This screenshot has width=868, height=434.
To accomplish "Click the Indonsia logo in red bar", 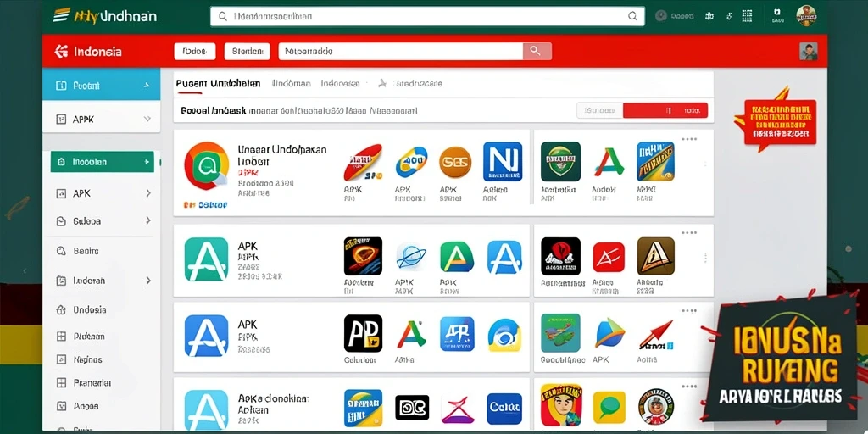I will (88, 52).
